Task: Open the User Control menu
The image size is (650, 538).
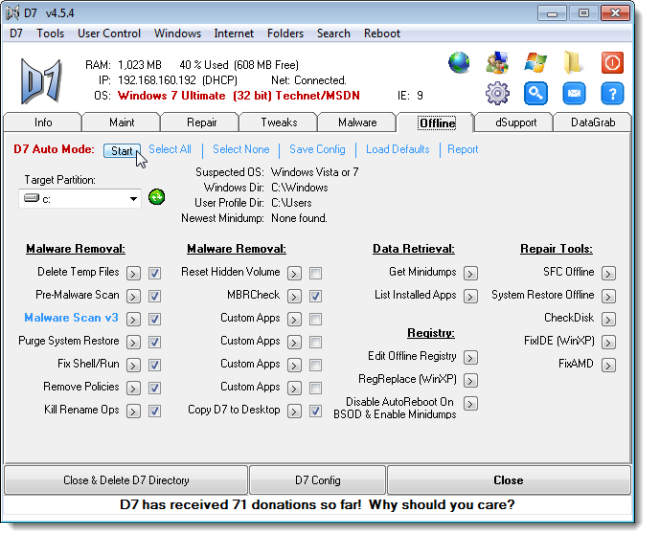Action: (109, 33)
